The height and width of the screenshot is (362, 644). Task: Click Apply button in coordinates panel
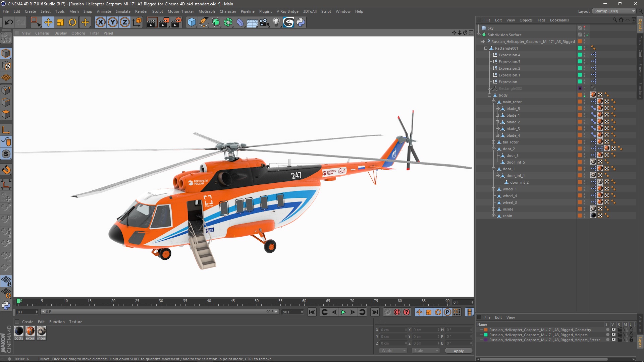click(459, 351)
